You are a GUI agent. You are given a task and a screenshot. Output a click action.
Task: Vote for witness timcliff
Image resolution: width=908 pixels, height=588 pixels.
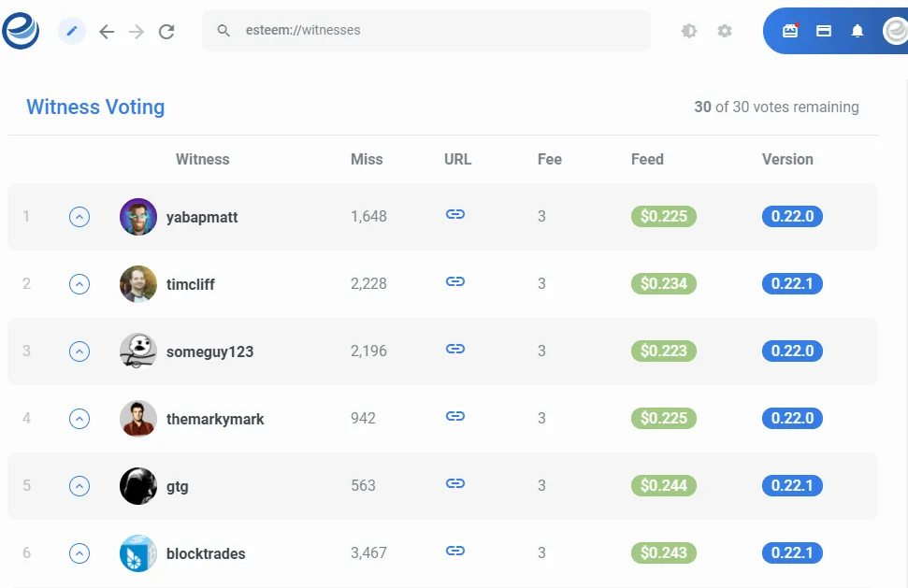point(79,283)
